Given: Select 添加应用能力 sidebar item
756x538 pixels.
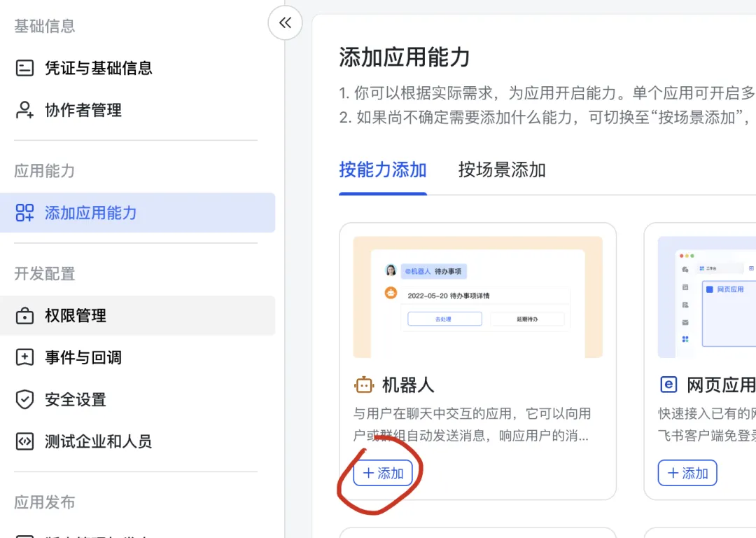Looking at the screenshot, I should (x=137, y=213).
